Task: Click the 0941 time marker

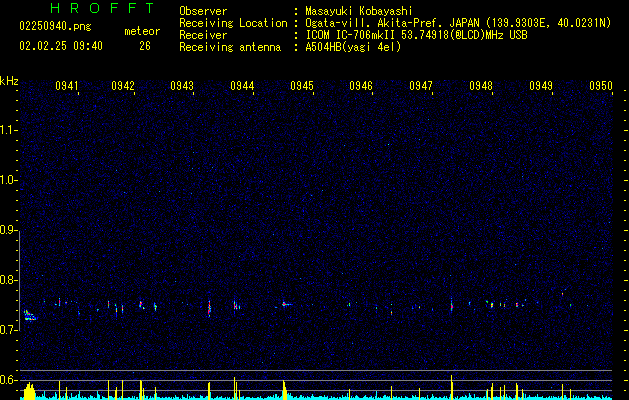Action: coord(67,86)
